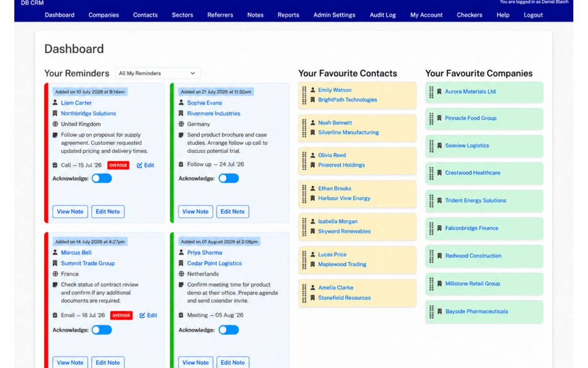Click Edit link beside Call — 15 Jul '26
588x368 pixels.
[146, 165]
